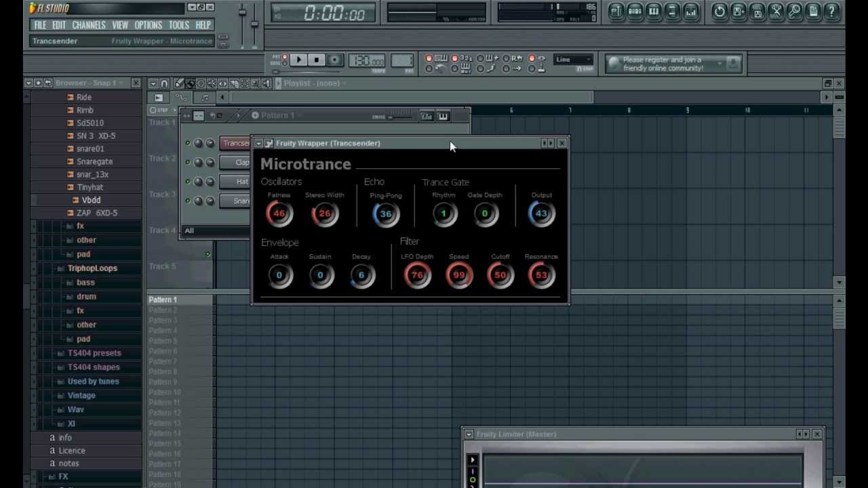Click the undo history circular arrow icon
Image resolution: width=868 pixels, height=488 pixels.
pos(719,11)
